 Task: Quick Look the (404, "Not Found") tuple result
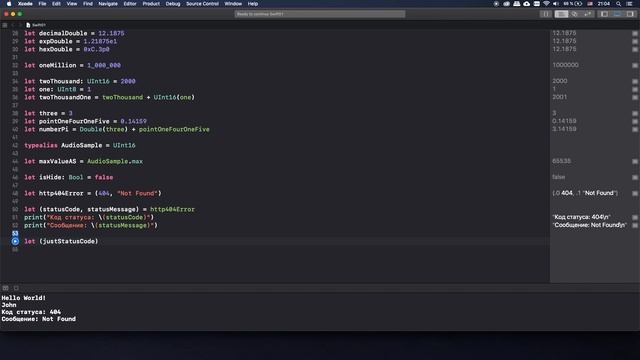coord(635,193)
